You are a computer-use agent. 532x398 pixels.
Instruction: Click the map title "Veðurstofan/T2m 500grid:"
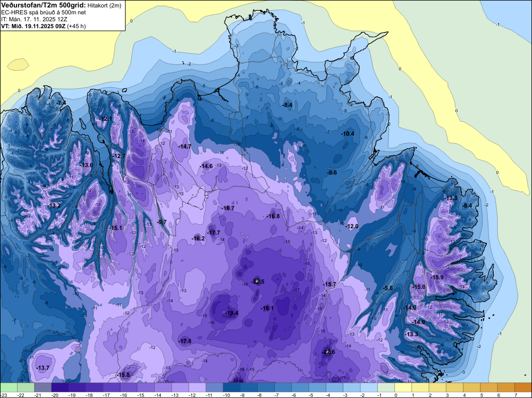(43, 5)
